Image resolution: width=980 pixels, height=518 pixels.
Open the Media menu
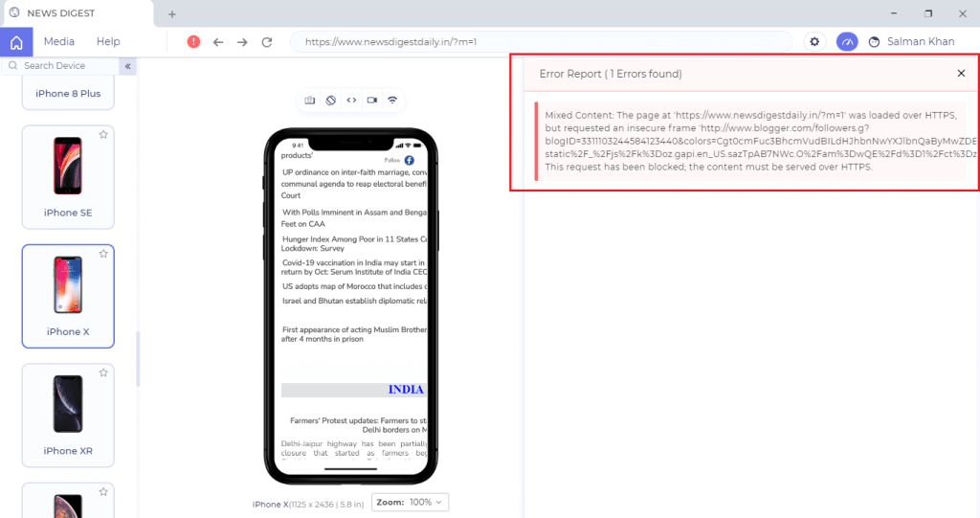[59, 42]
